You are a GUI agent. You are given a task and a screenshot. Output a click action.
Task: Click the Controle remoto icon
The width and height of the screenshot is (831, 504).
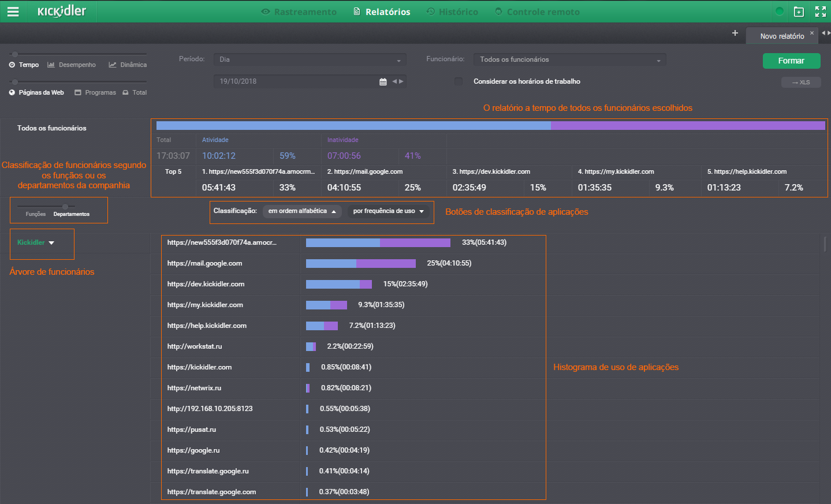[499, 12]
